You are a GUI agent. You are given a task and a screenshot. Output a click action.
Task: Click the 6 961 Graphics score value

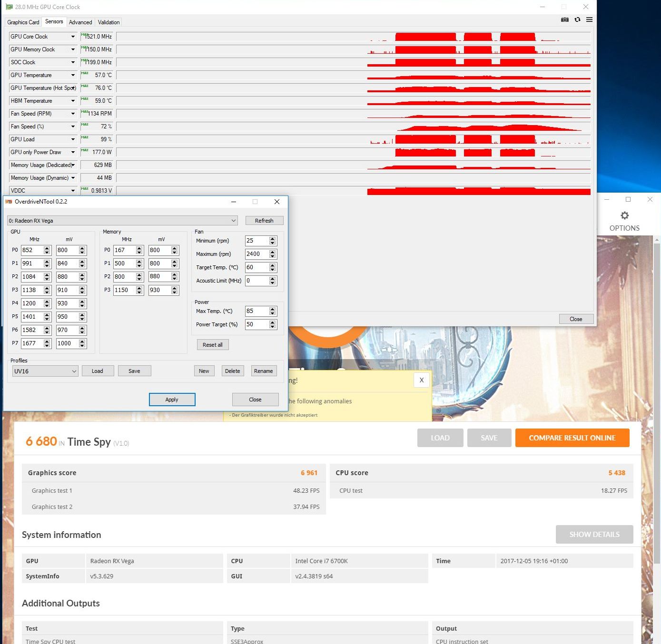309,473
